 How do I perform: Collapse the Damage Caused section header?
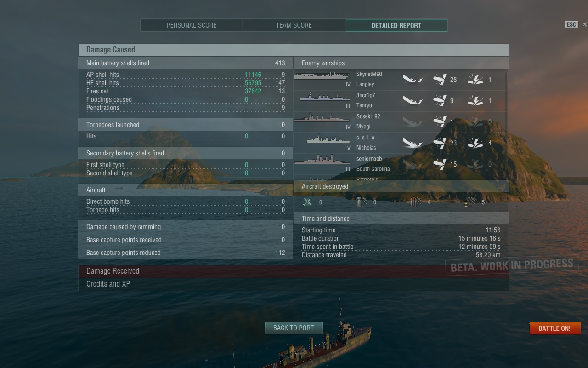click(x=294, y=50)
